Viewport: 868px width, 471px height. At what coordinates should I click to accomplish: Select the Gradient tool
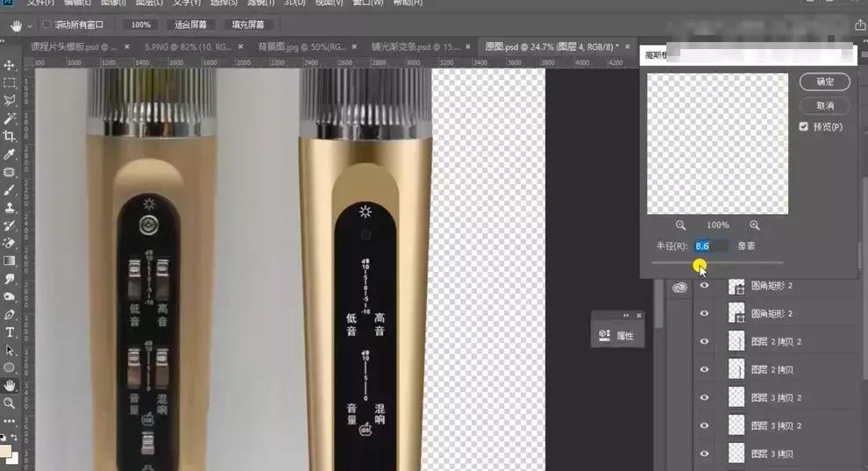[10, 260]
